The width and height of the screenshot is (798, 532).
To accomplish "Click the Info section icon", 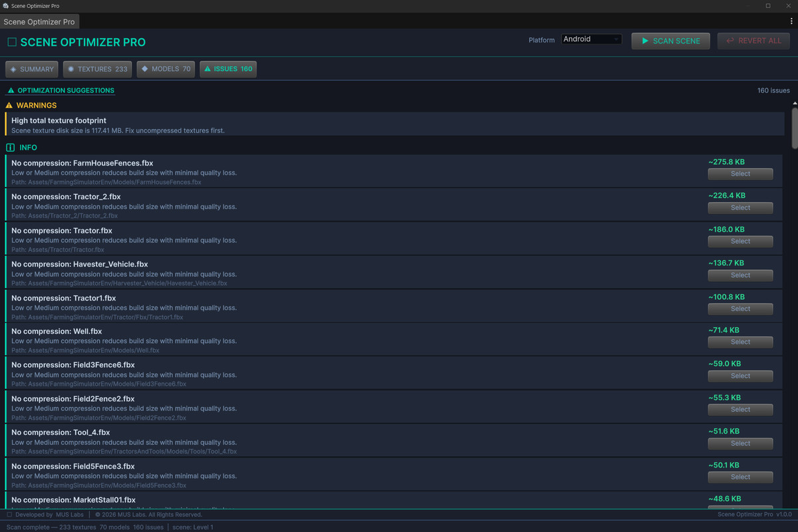I will [x=10, y=148].
